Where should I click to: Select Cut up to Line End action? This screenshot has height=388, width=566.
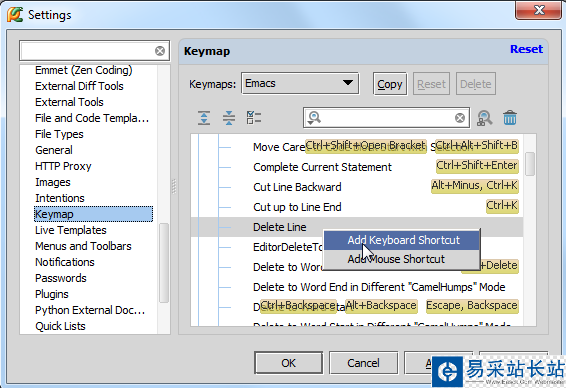pos(297,207)
